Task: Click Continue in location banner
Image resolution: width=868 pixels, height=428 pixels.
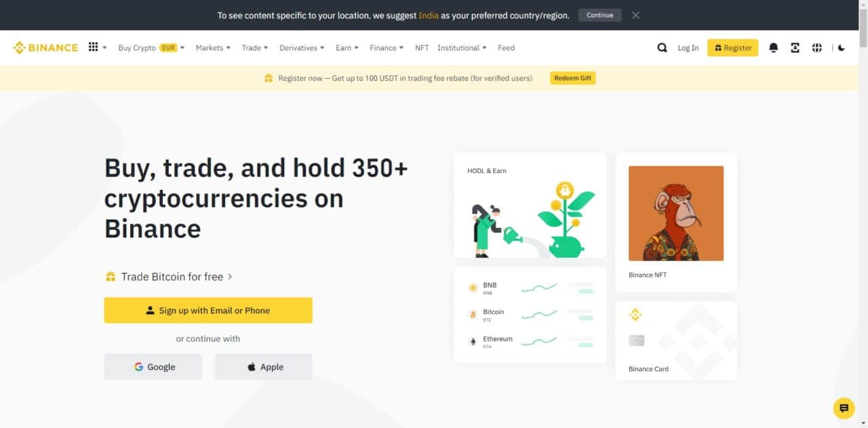Action: (x=599, y=15)
